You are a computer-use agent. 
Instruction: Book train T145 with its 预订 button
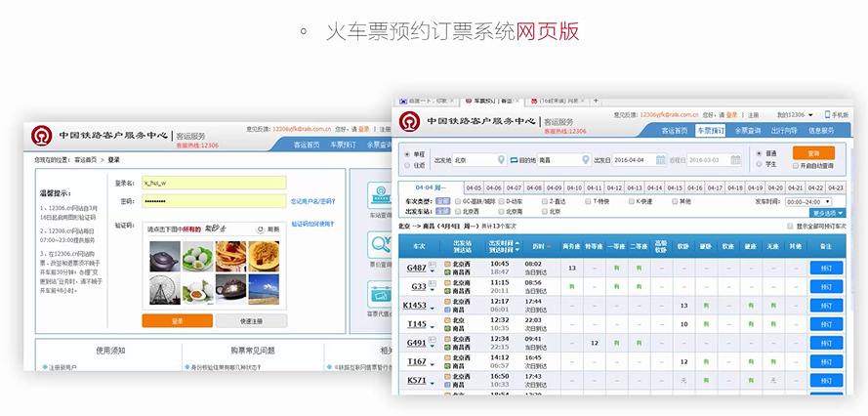click(x=826, y=324)
